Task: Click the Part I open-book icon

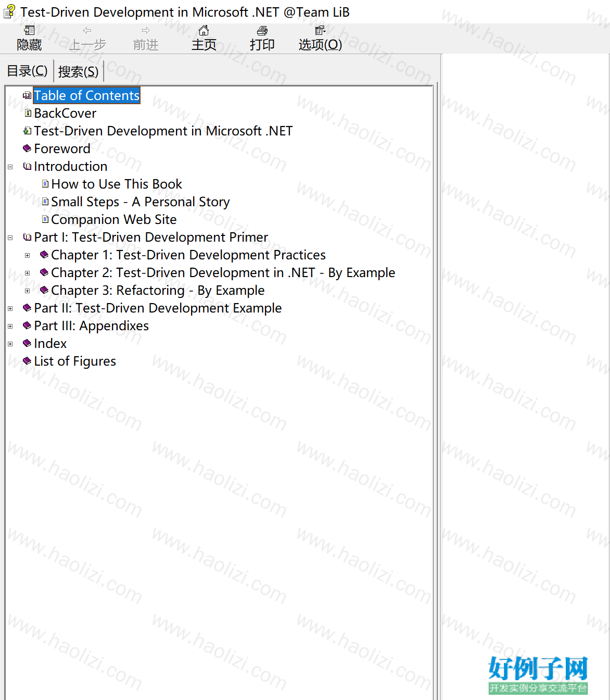Action: (x=28, y=237)
